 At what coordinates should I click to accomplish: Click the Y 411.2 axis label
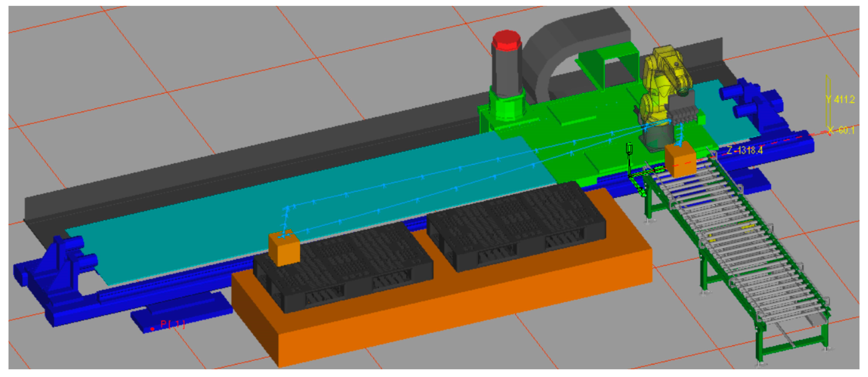point(840,99)
